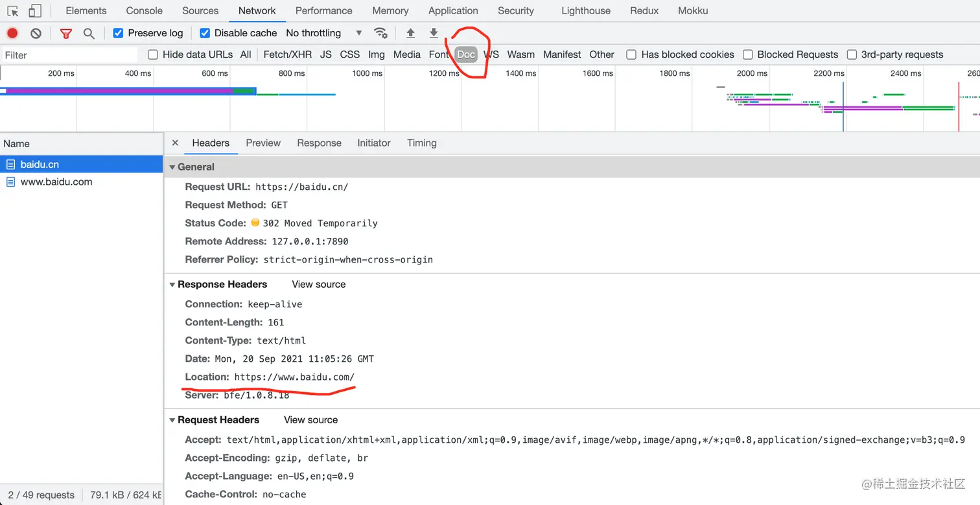The width and height of the screenshot is (980, 505).
Task: Filter requests by Other
Action: pos(602,54)
